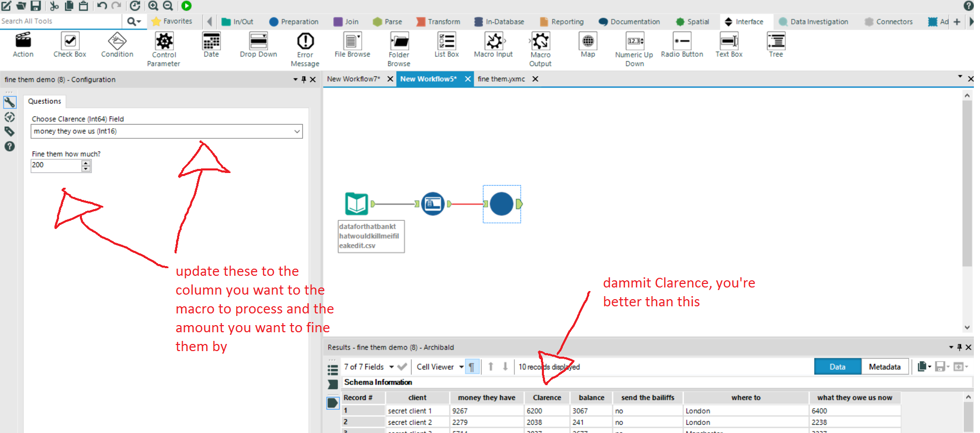Sort results by the Clarence column header
Viewport: 980px width, 433px height.
point(547,398)
